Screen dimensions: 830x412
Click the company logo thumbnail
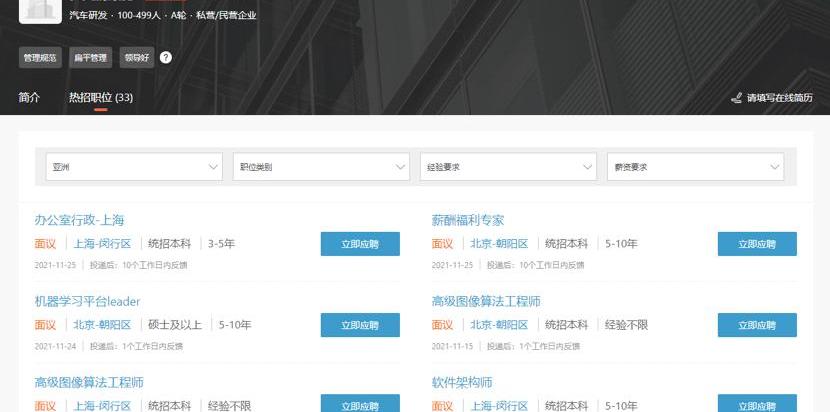40,11
